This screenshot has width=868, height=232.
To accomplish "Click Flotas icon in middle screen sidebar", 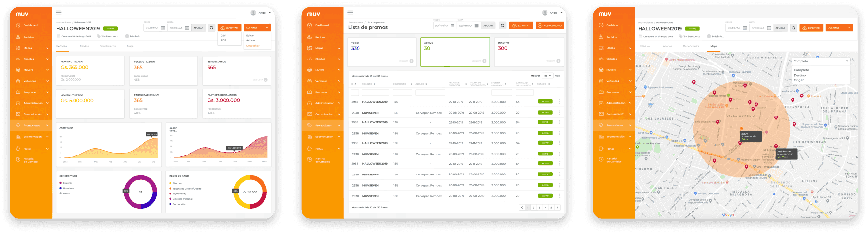I will point(310,149).
